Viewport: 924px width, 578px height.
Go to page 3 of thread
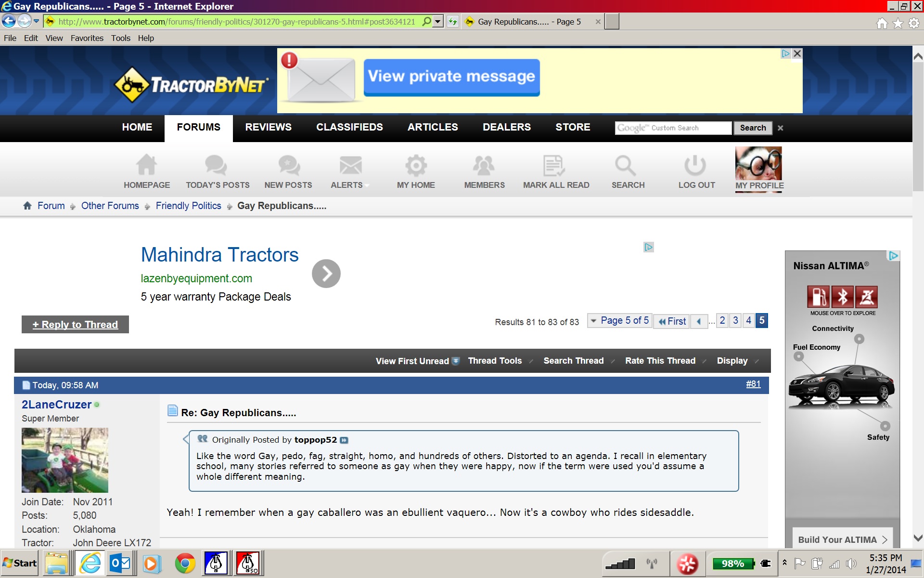pos(735,321)
